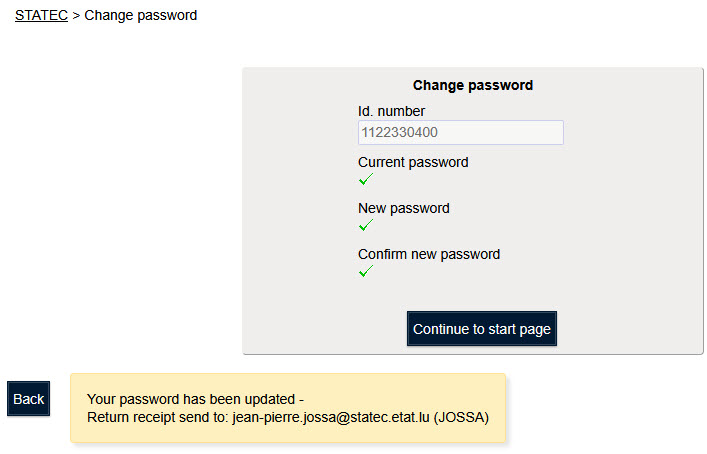This screenshot has width=707, height=454.
Task: Click the Id. number field label
Action: [x=391, y=111]
